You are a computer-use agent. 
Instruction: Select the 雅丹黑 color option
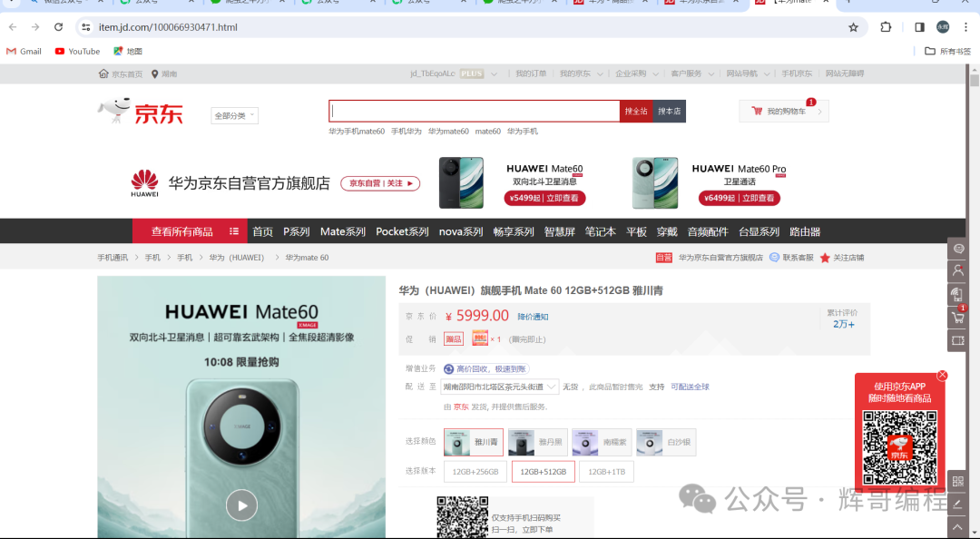[x=537, y=442]
